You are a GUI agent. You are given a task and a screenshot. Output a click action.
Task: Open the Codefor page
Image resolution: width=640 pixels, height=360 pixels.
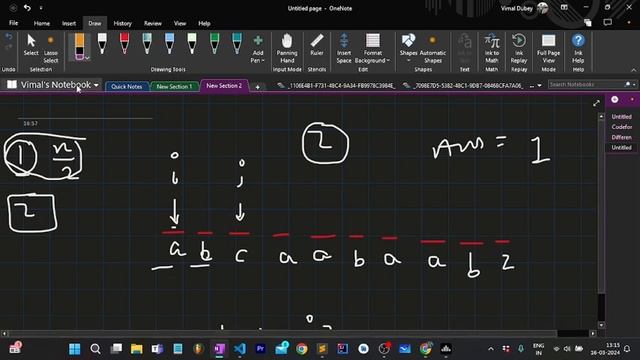[x=622, y=127]
